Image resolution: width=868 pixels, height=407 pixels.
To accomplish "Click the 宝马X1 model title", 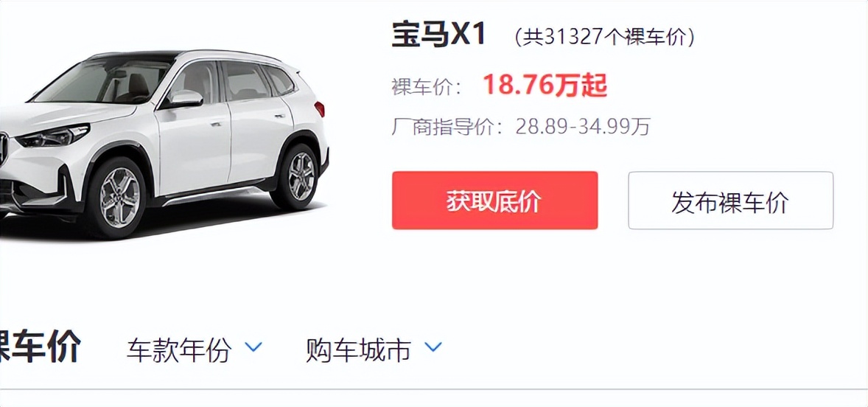I will tap(438, 35).
